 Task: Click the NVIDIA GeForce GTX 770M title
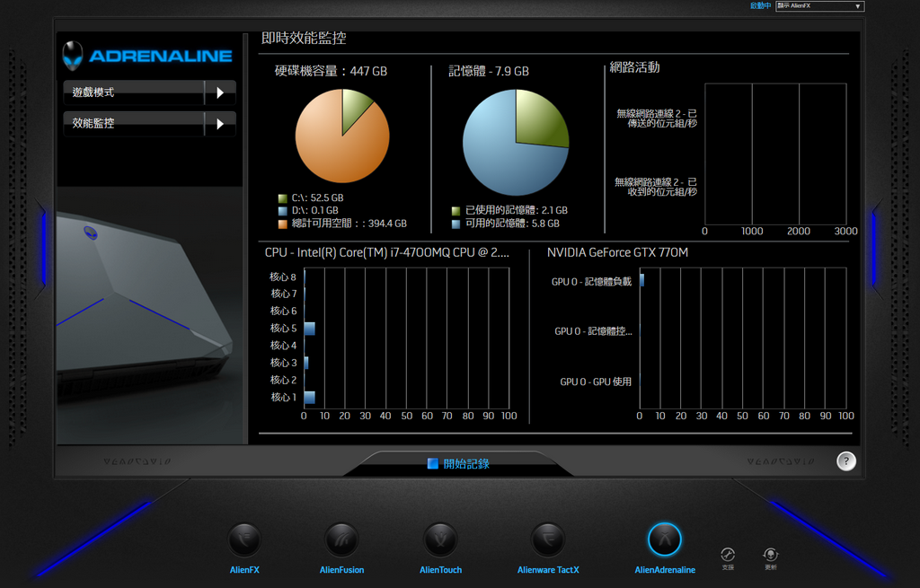pyautogui.click(x=618, y=252)
